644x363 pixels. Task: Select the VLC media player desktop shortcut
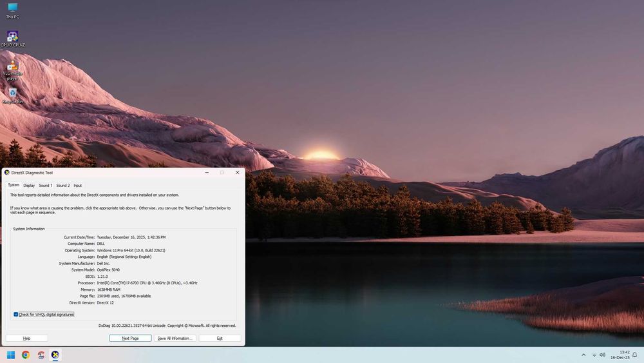12,70
